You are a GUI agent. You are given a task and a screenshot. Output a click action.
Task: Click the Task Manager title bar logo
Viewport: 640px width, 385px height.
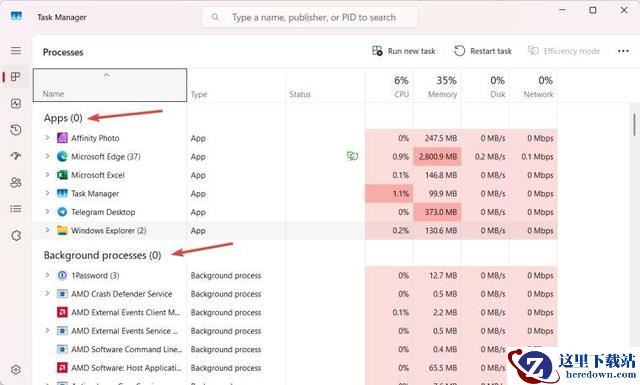16,16
